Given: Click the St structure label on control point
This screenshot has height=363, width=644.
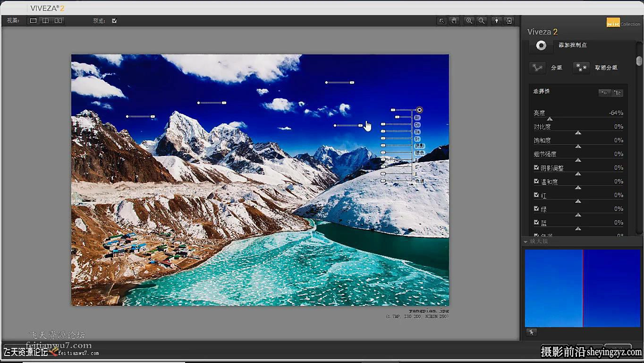Looking at the screenshot, I should [417, 139].
